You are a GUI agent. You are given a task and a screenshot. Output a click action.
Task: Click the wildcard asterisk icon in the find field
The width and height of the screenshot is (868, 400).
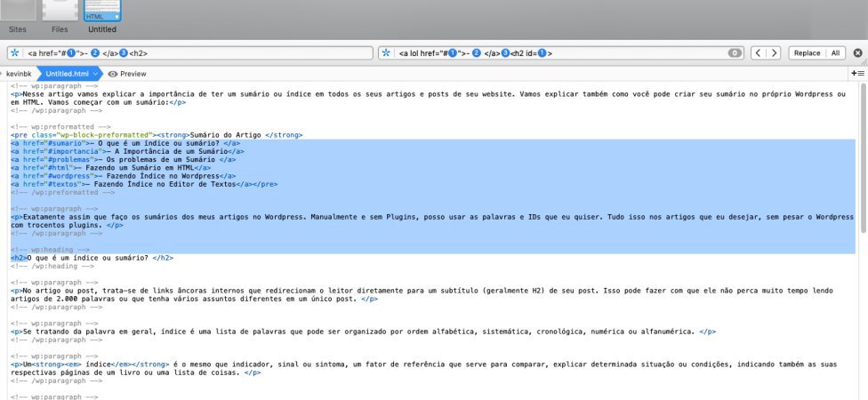point(15,53)
